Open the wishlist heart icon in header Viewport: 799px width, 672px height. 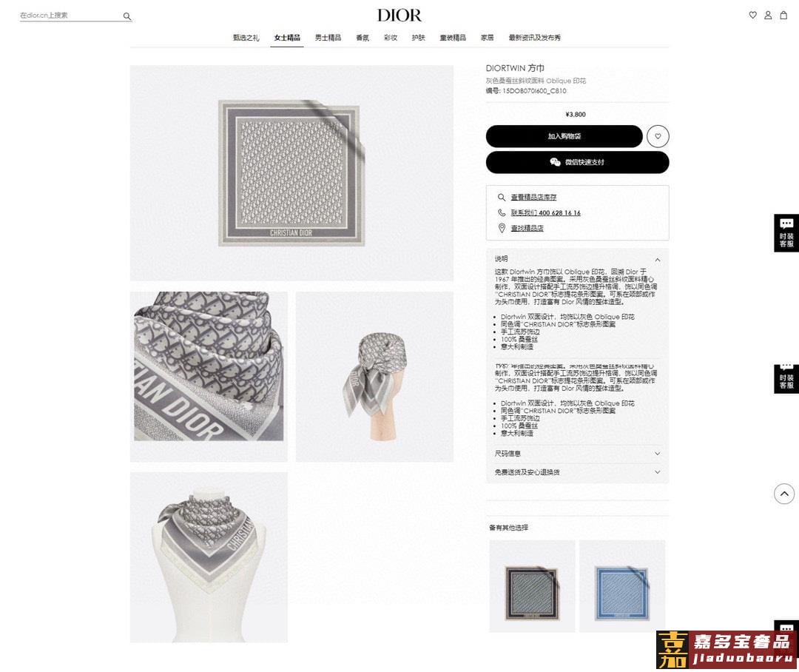tap(752, 16)
